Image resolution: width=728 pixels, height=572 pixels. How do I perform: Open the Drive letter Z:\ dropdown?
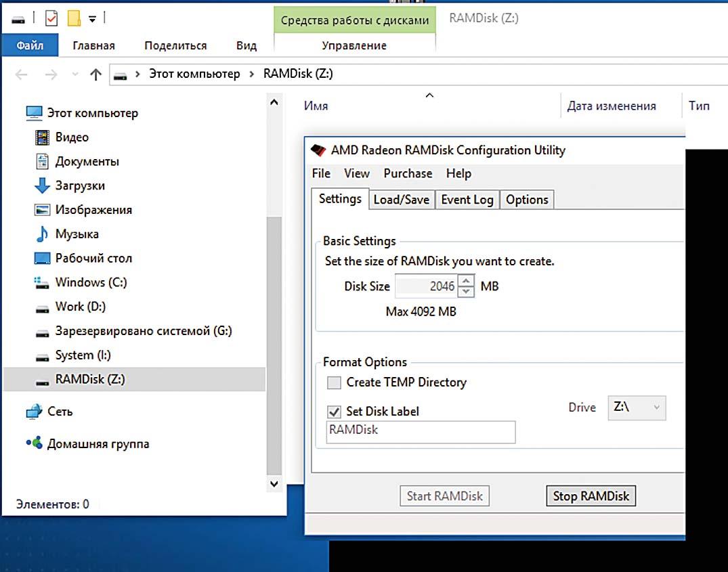click(637, 408)
